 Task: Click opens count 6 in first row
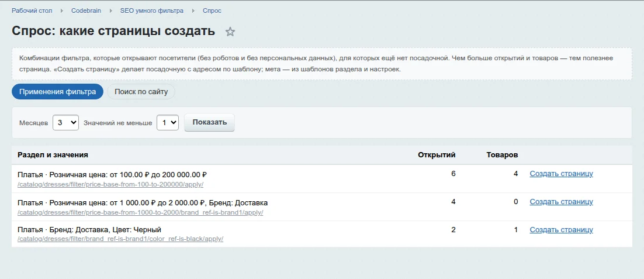click(453, 173)
